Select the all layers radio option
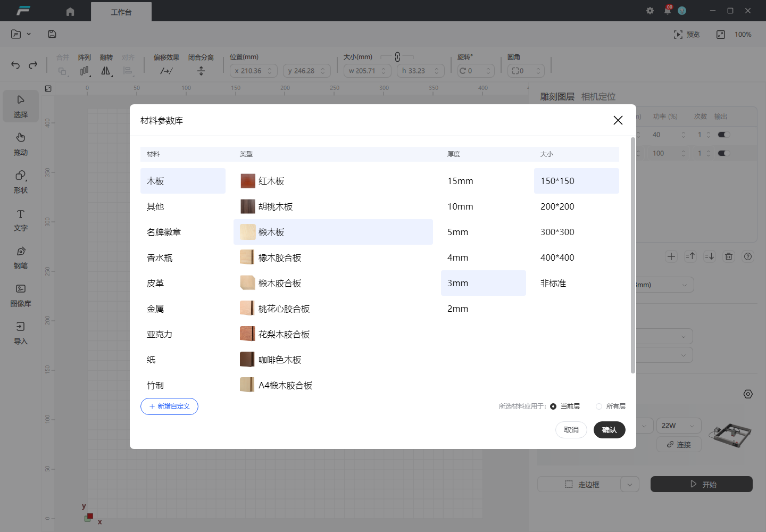766x532 pixels. tap(599, 406)
